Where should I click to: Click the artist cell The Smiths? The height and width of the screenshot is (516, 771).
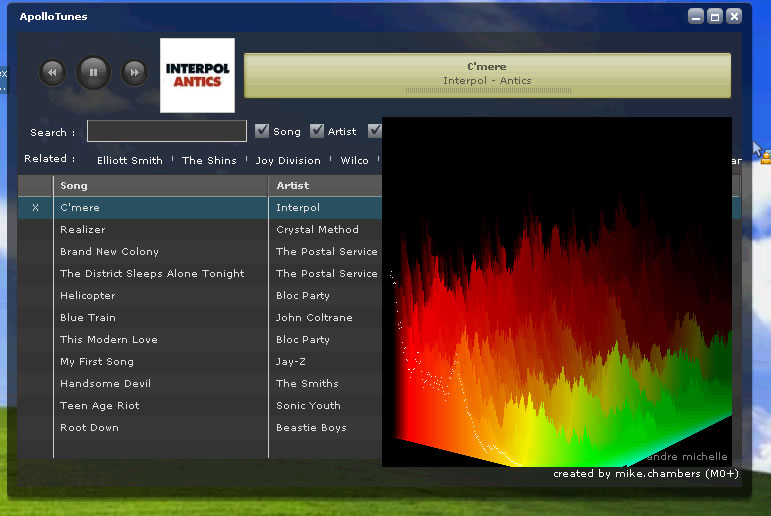[307, 384]
